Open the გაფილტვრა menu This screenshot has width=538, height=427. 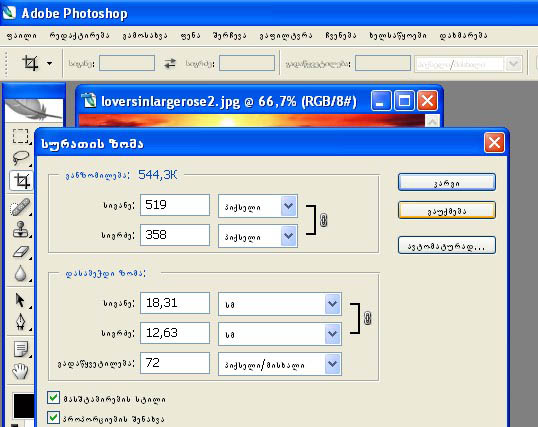(286, 35)
